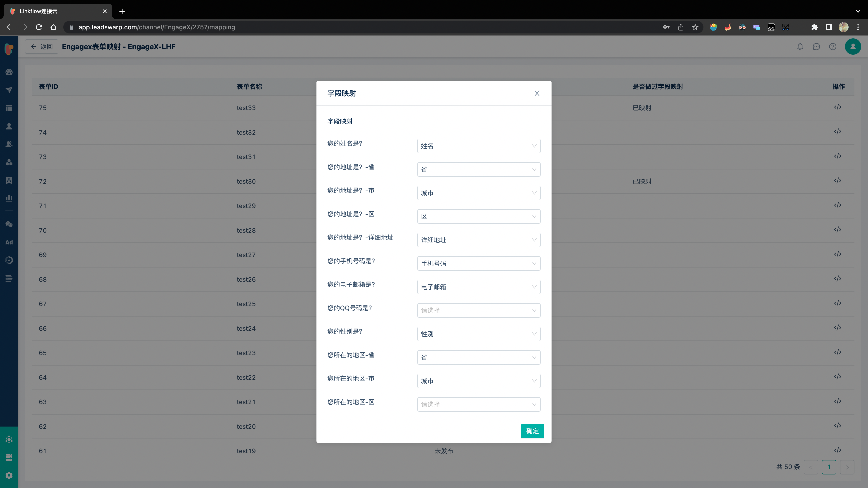The height and width of the screenshot is (488, 868).
Task: Go to browser home page
Action: (53, 27)
